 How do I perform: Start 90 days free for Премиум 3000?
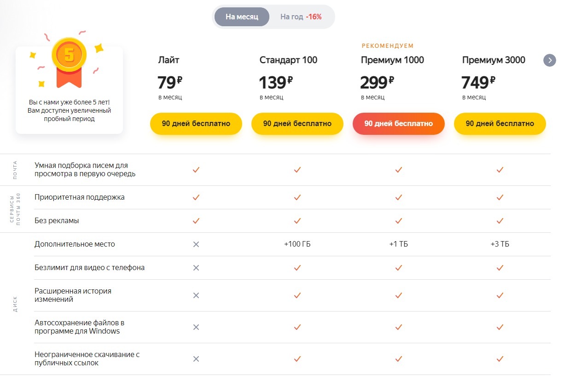tap(500, 124)
